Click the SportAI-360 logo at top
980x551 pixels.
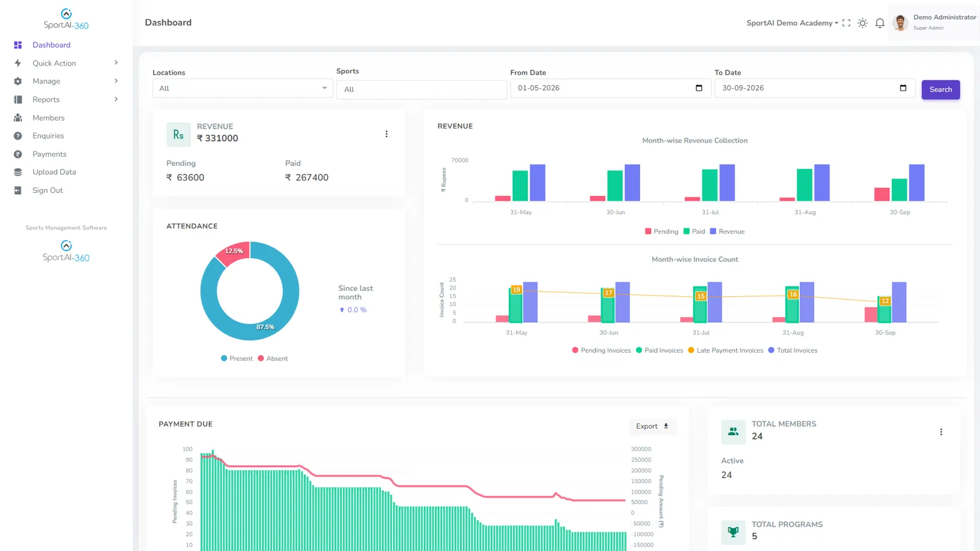point(66,19)
